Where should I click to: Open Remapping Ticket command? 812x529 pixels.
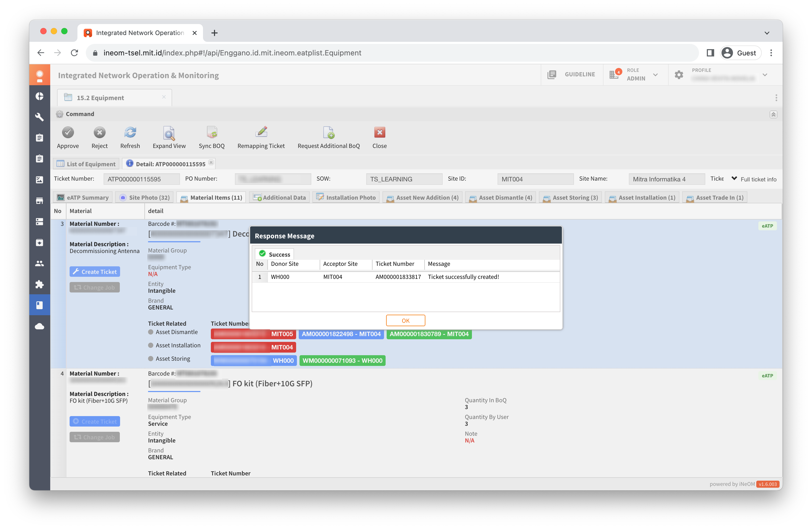[261, 132]
